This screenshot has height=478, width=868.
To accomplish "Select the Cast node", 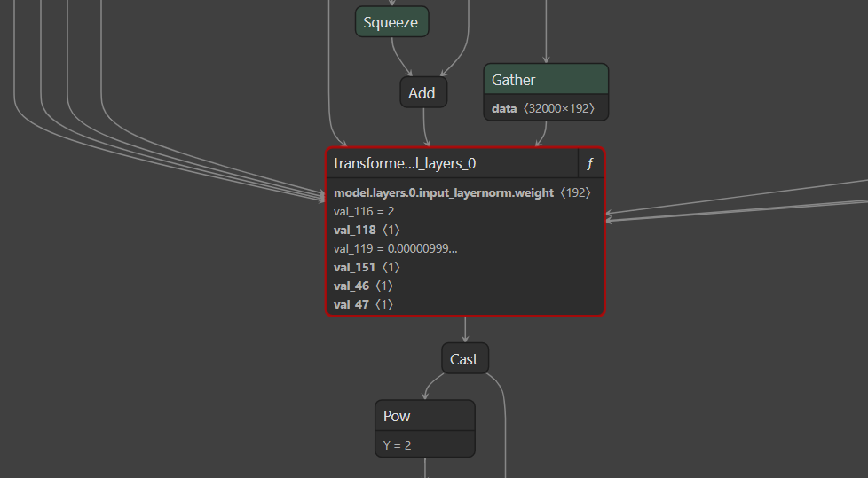I will click(464, 359).
